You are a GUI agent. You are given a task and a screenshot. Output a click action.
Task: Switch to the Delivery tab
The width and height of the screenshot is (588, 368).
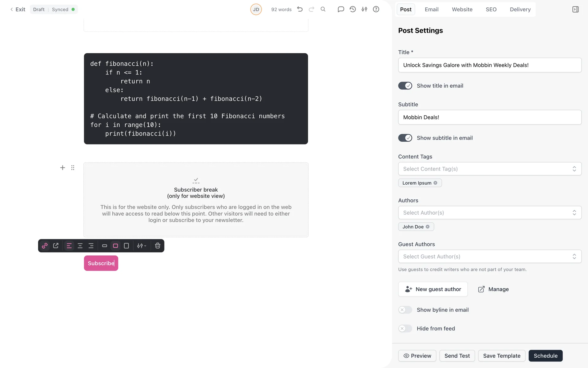pos(520,9)
